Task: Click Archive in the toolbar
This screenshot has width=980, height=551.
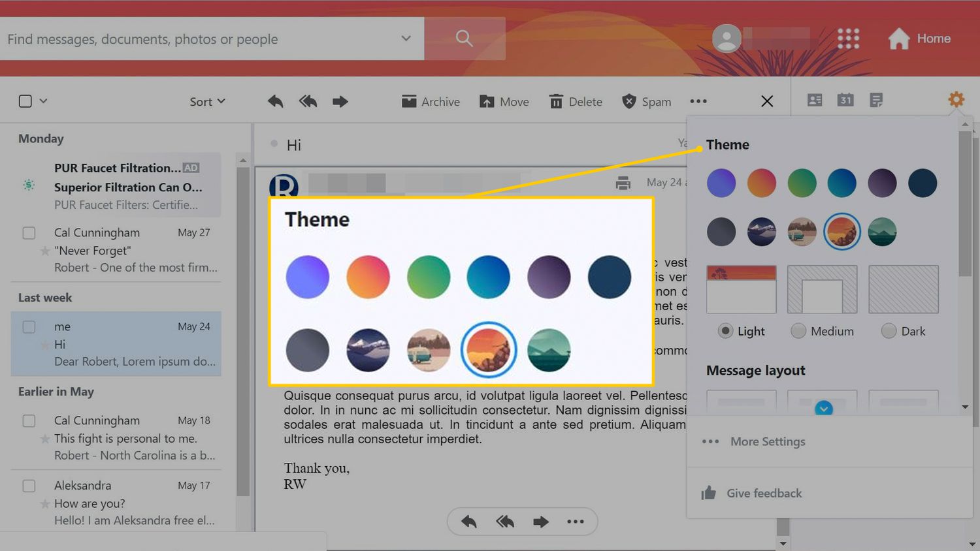Action: pos(431,102)
